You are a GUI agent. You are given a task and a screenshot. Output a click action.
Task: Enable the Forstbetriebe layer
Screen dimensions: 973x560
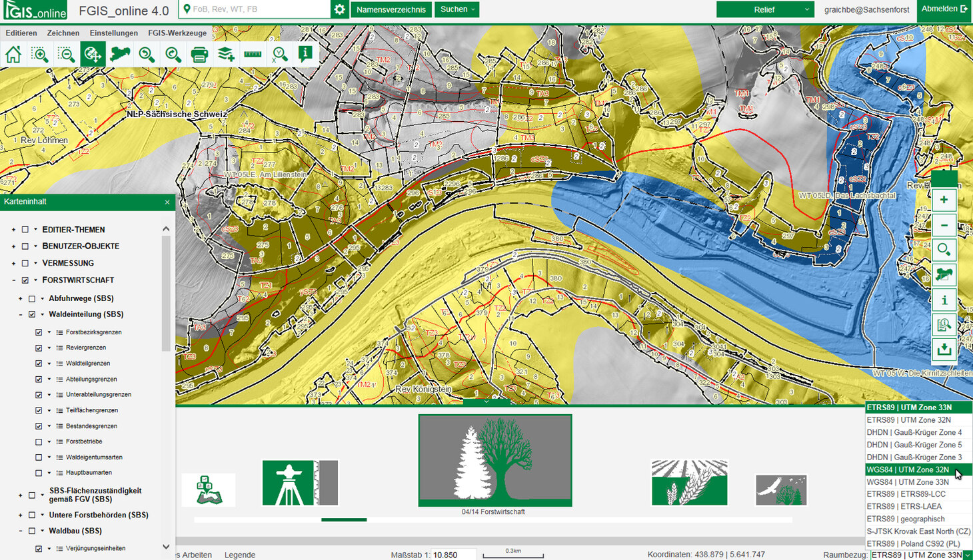(x=38, y=441)
